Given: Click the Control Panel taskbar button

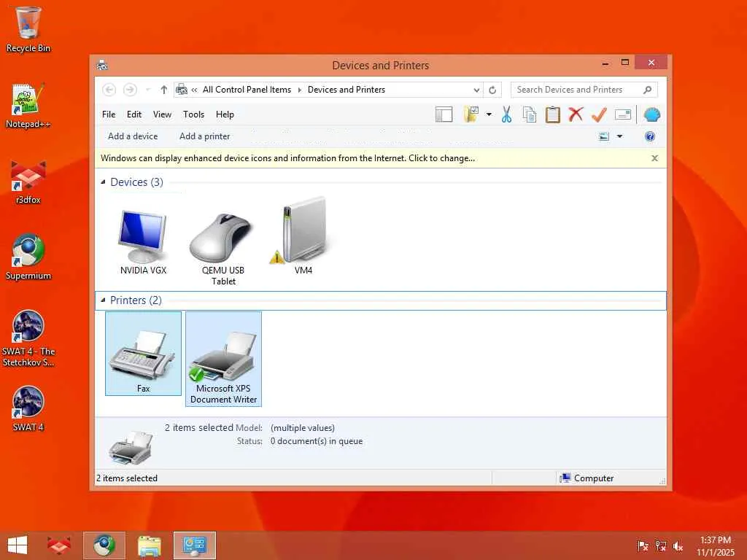Looking at the screenshot, I should 194,545.
